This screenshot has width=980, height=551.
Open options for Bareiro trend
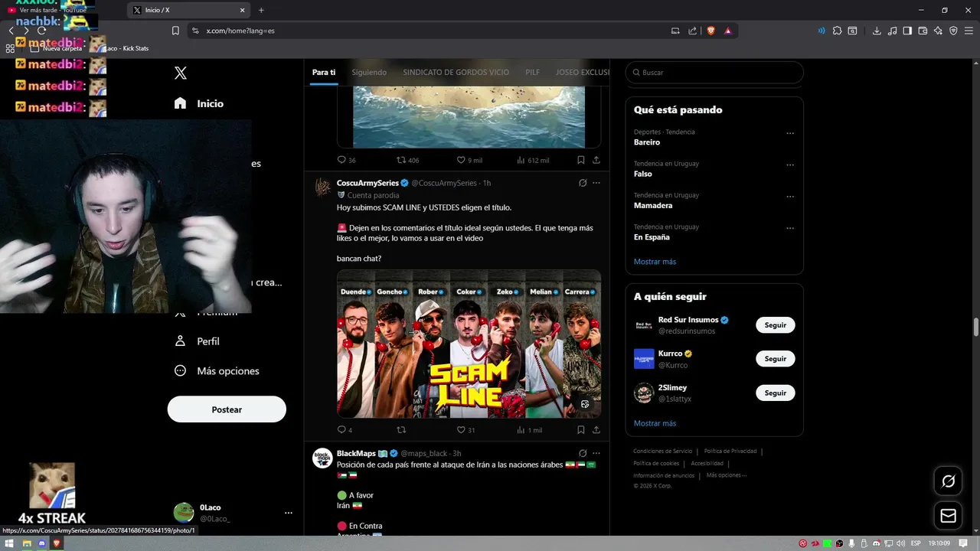[x=790, y=133]
